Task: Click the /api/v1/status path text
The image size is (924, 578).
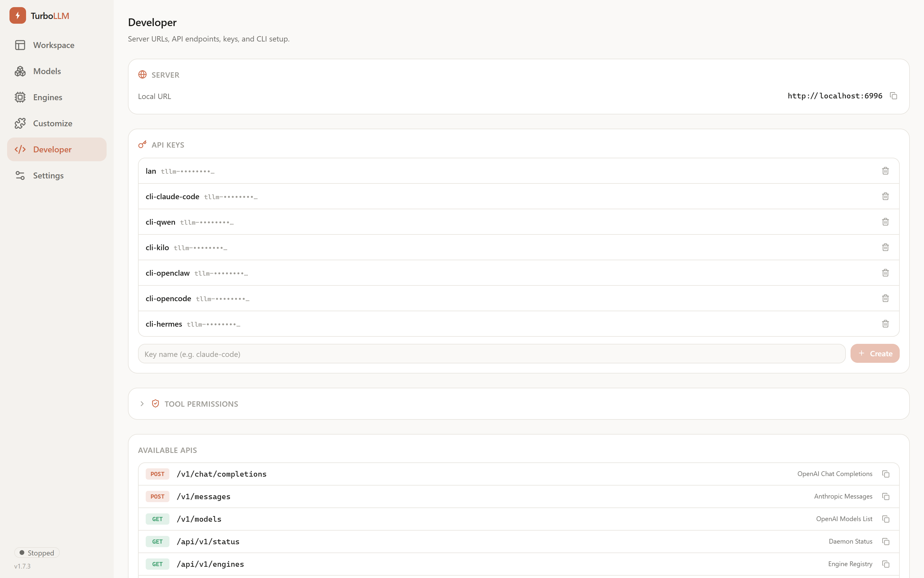Action: tap(208, 542)
